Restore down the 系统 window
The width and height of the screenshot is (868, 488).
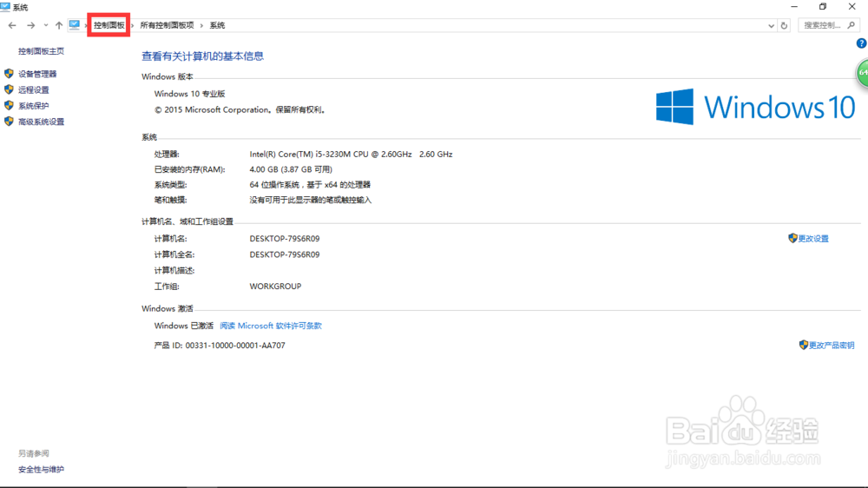point(823,7)
